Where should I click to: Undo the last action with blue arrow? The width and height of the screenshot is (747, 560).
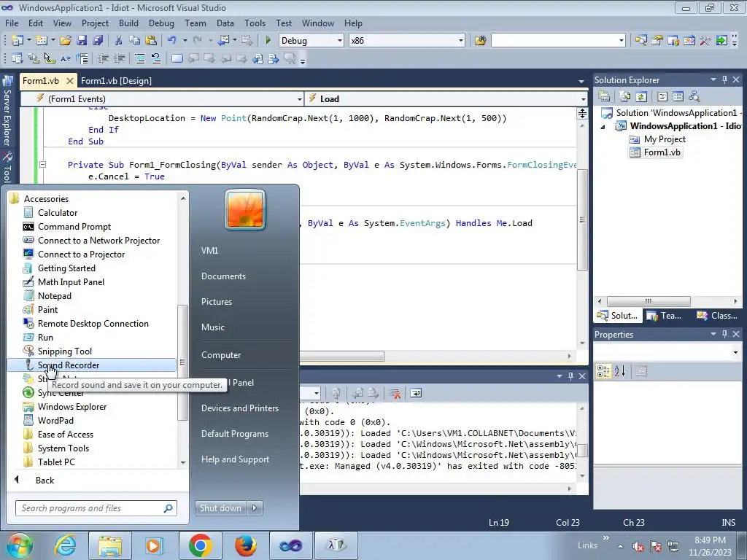[172, 41]
